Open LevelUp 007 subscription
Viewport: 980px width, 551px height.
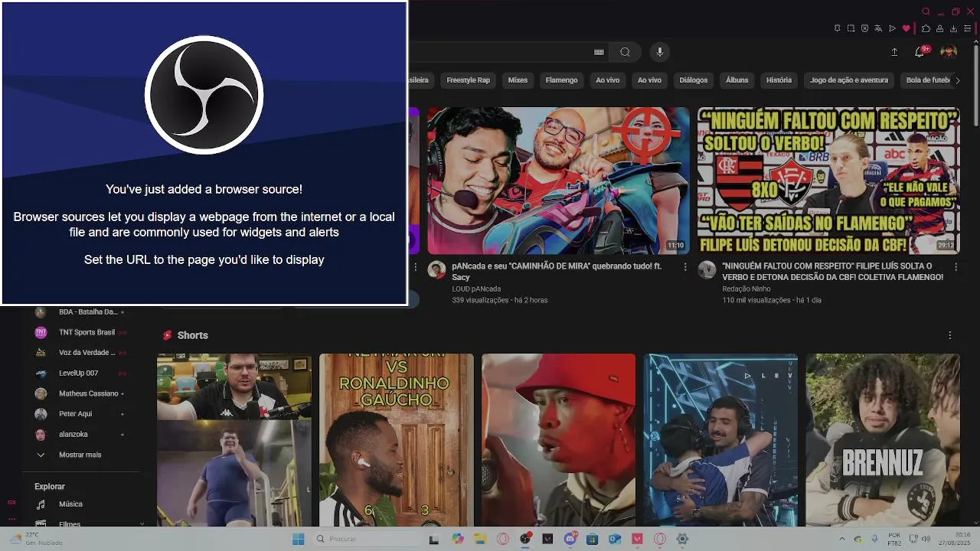80,373
